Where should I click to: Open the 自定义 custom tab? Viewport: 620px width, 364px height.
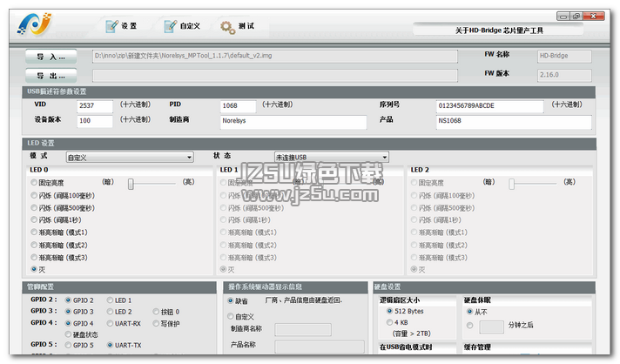182,26
